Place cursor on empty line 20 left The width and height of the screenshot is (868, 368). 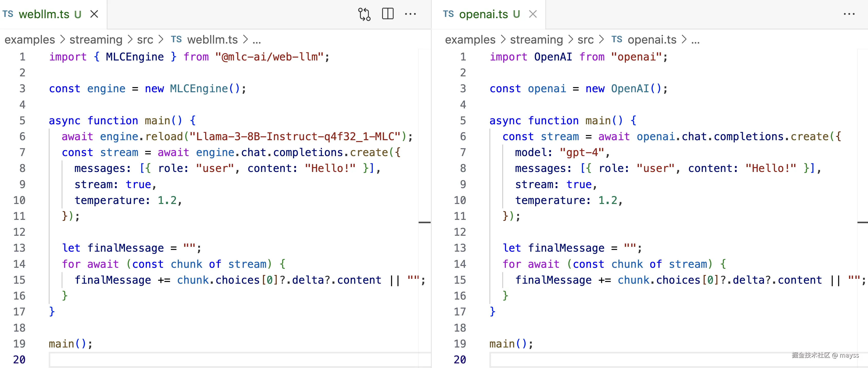coord(202,360)
